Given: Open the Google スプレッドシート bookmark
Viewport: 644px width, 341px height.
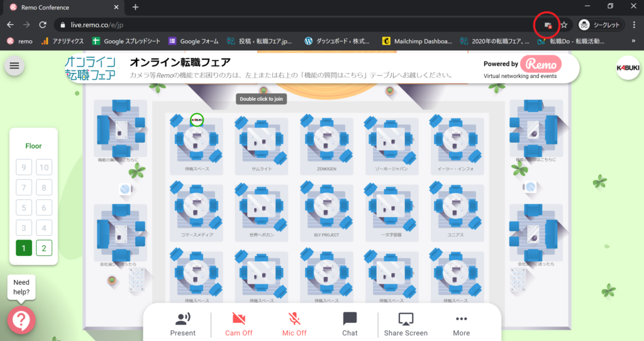Looking at the screenshot, I should (126, 41).
